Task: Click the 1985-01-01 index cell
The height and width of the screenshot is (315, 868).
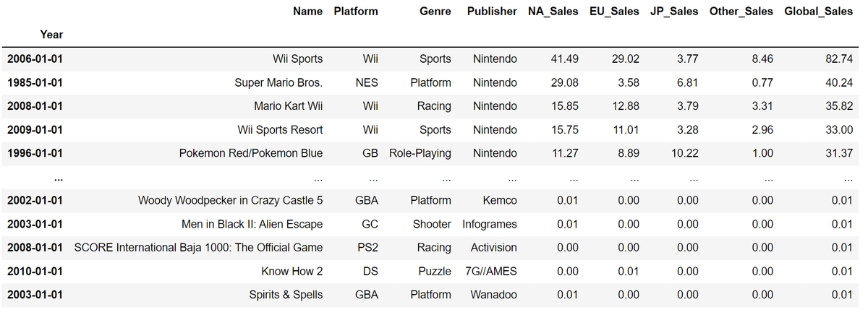Action: tap(35, 83)
